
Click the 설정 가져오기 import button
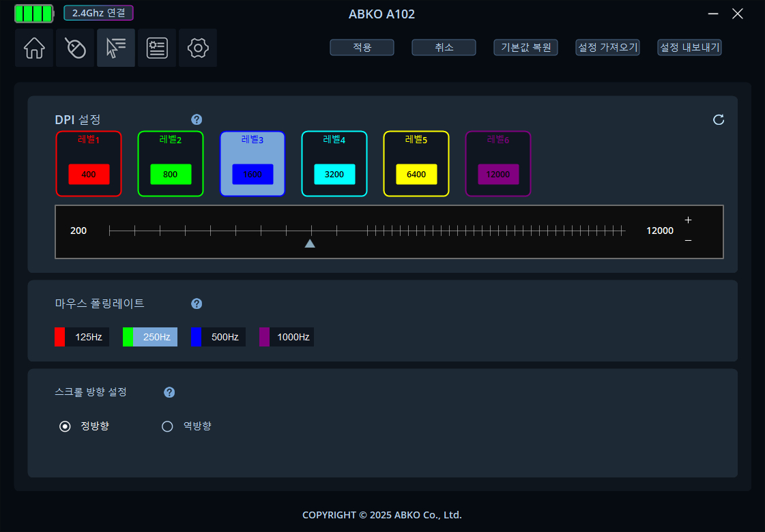coord(608,47)
